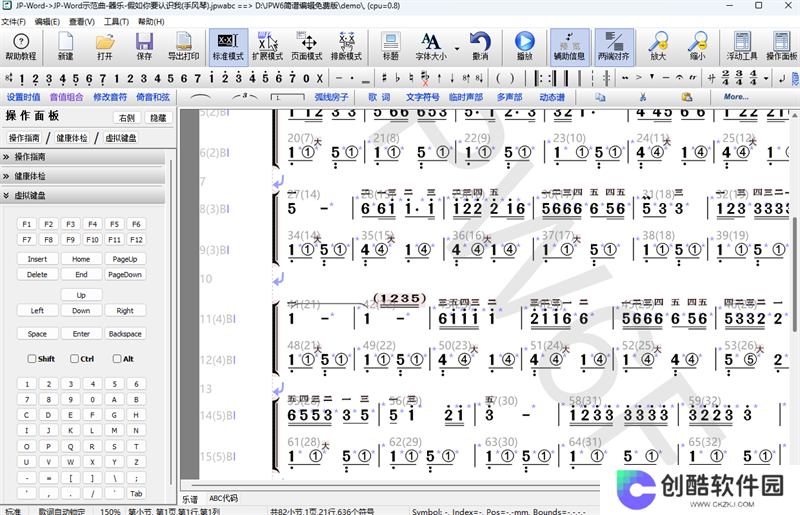800x515 pixels.
Task: Click 动态谱 dynamic score link
Action: pos(552,96)
